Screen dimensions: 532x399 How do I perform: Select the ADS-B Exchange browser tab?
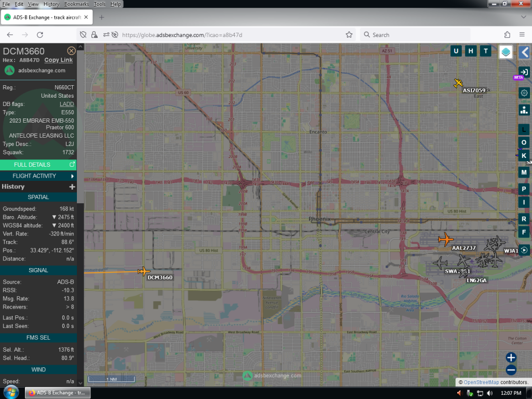47,17
